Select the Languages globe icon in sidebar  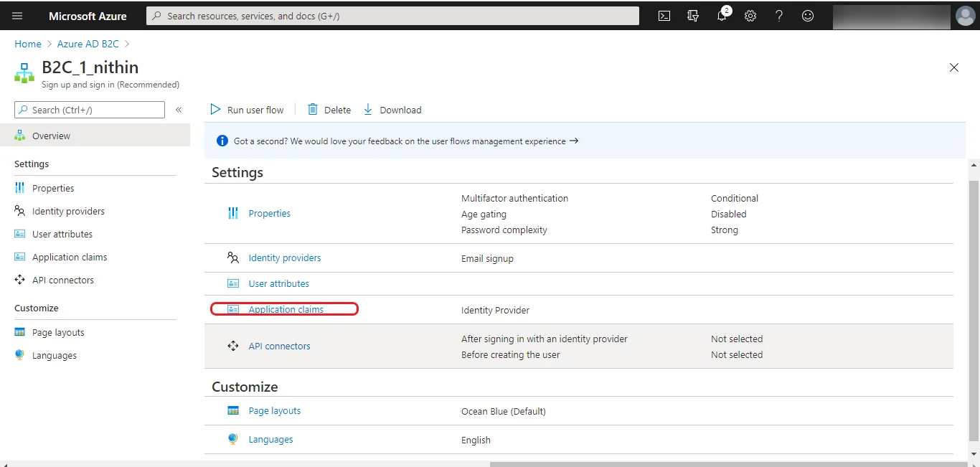pyautogui.click(x=19, y=355)
